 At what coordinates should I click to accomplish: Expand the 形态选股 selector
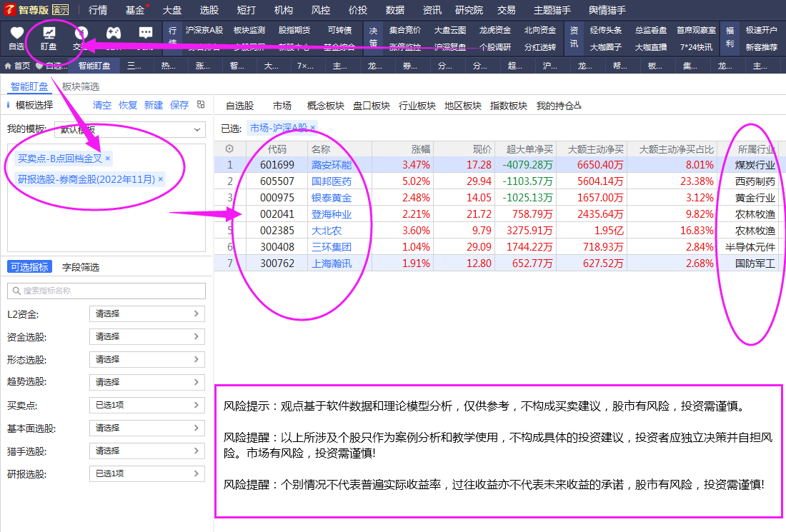[x=147, y=359]
